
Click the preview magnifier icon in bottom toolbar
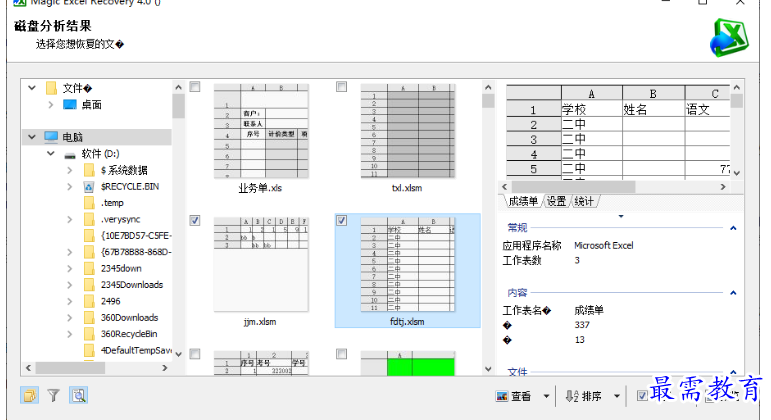(x=79, y=395)
